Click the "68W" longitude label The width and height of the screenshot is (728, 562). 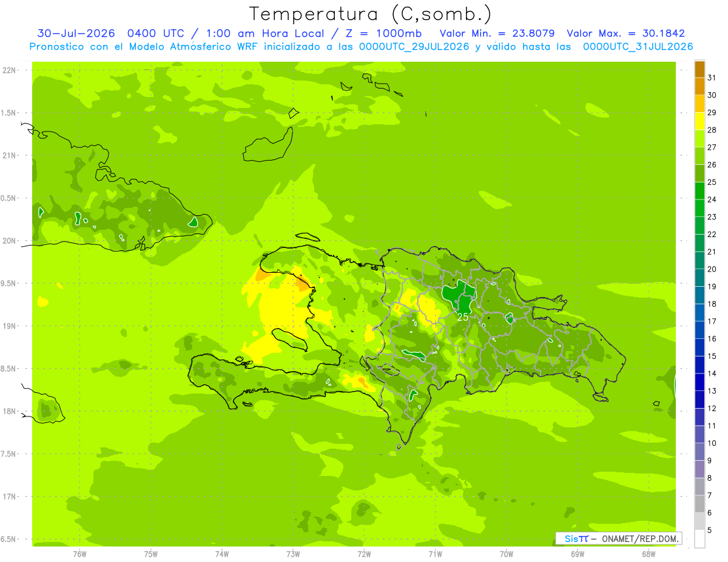click(x=649, y=554)
